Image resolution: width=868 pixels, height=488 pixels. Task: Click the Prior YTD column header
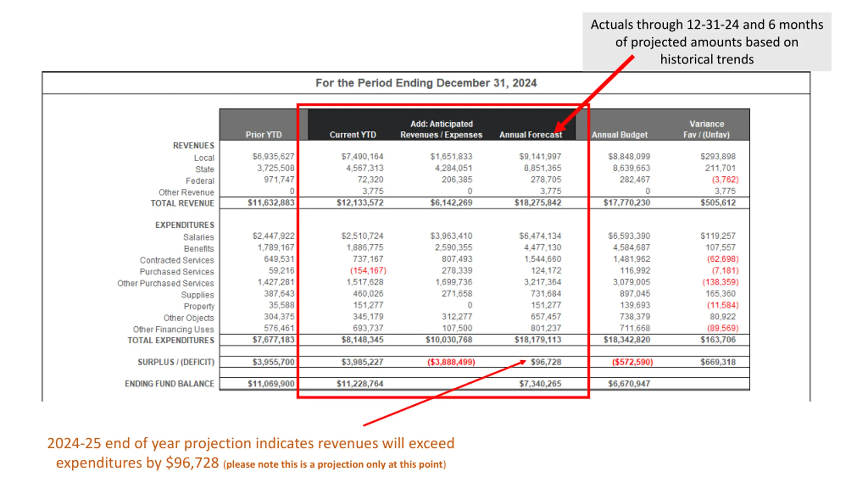coord(263,135)
